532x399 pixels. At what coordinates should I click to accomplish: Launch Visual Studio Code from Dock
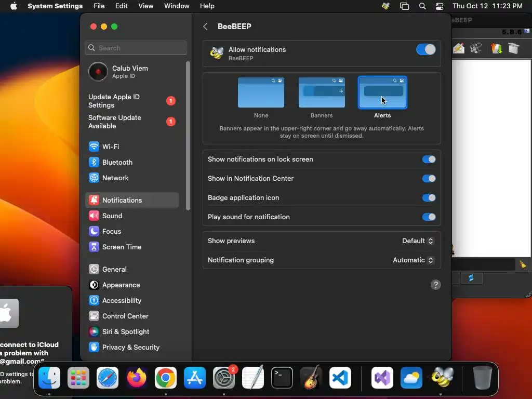coord(340,378)
